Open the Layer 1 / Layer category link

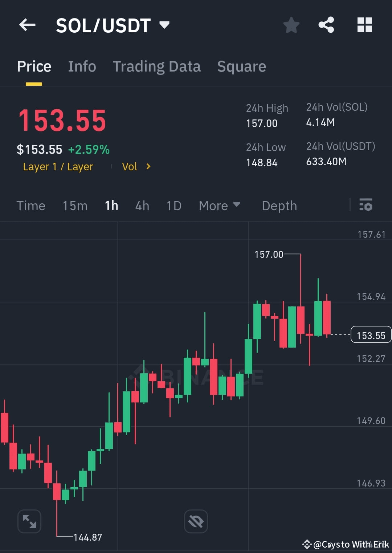(x=58, y=167)
